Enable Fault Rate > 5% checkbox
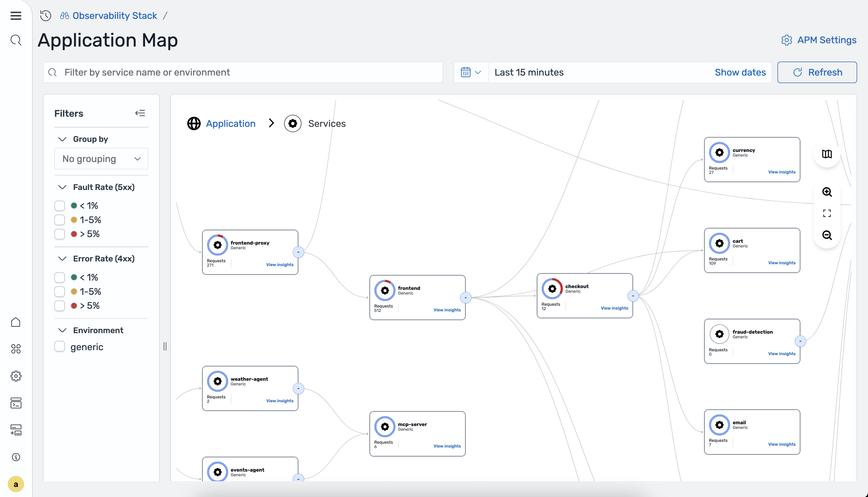Viewport: 868px width, 497px height. pos(60,234)
